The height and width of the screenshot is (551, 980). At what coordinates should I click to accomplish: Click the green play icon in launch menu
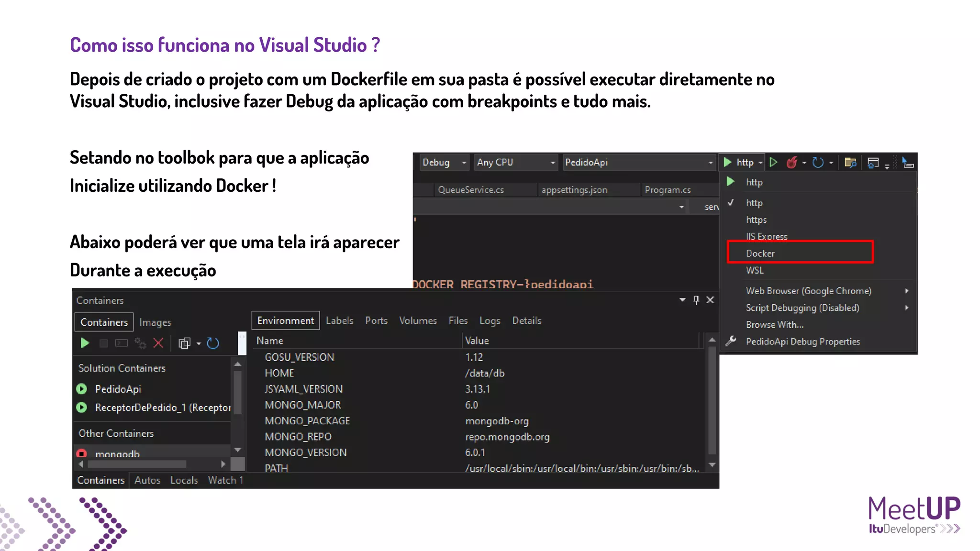731,182
